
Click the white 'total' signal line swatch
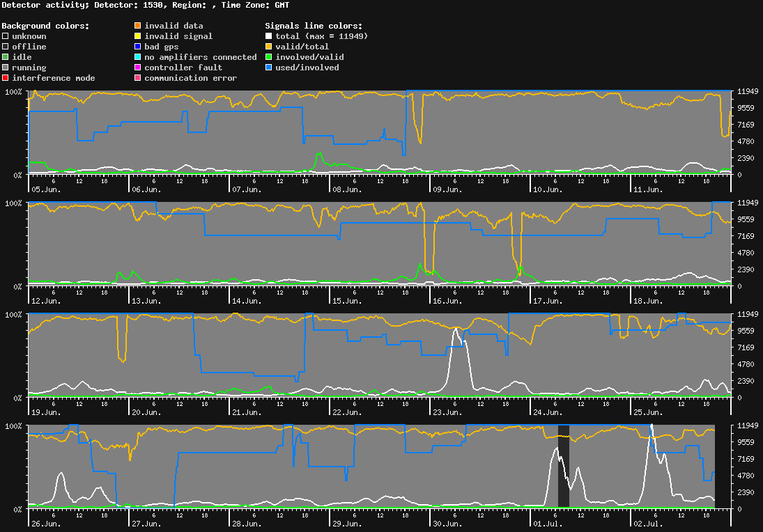coord(268,36)
